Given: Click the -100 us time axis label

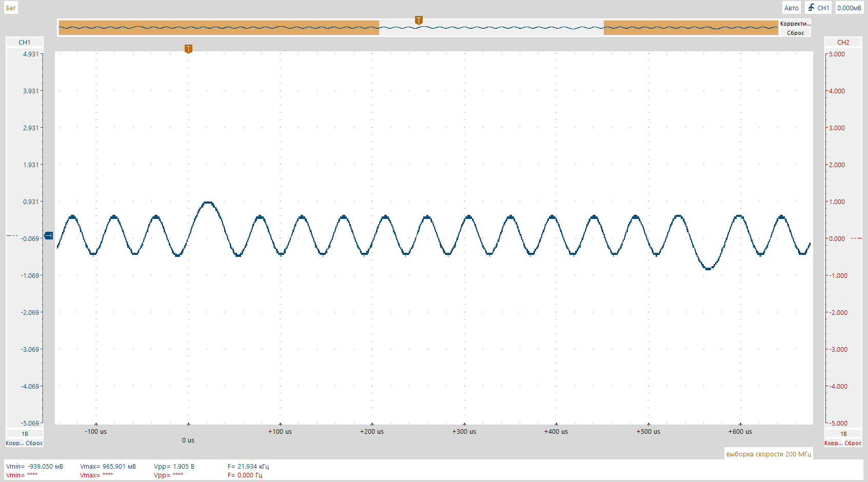Looking at the screenshot, I should (96, 431).
